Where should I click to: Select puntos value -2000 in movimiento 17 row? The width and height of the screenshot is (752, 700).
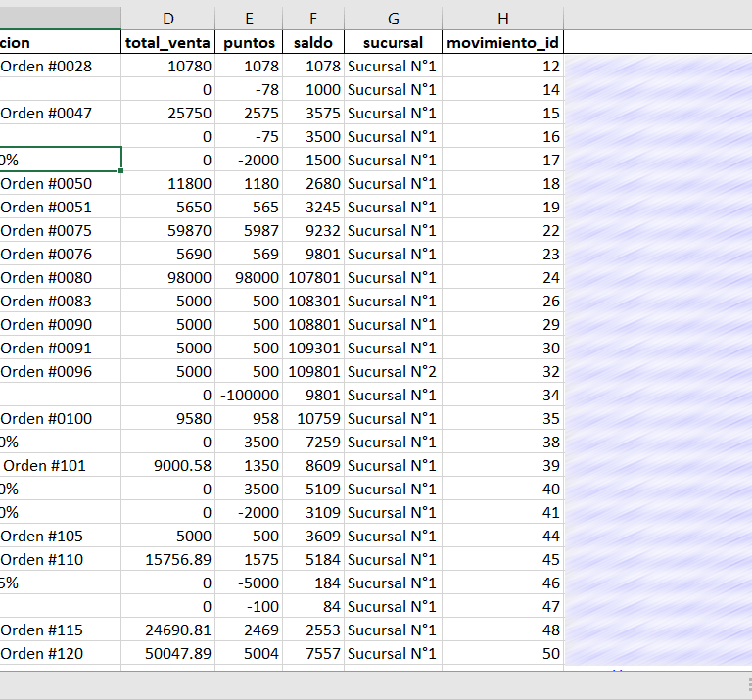tap(249, 160)
